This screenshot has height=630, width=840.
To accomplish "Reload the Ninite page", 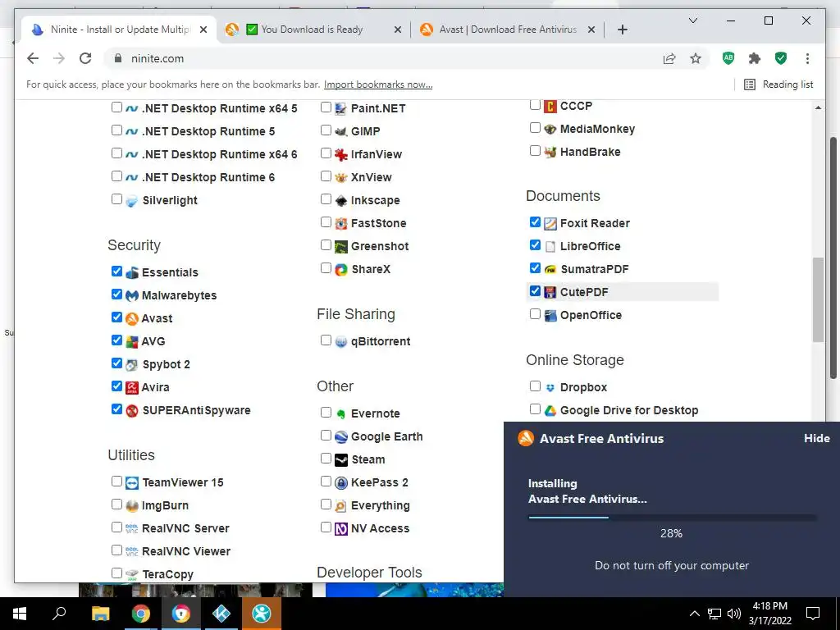I will coord(85,58).
